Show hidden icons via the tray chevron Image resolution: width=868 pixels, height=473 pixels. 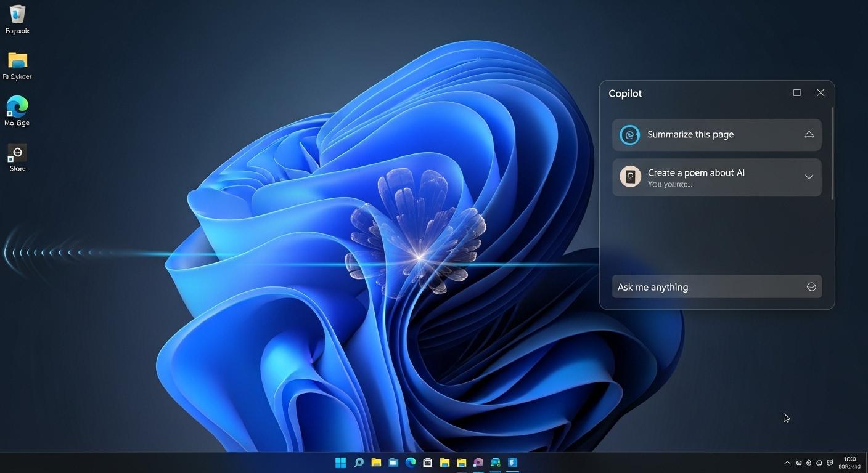click(787, 462)
